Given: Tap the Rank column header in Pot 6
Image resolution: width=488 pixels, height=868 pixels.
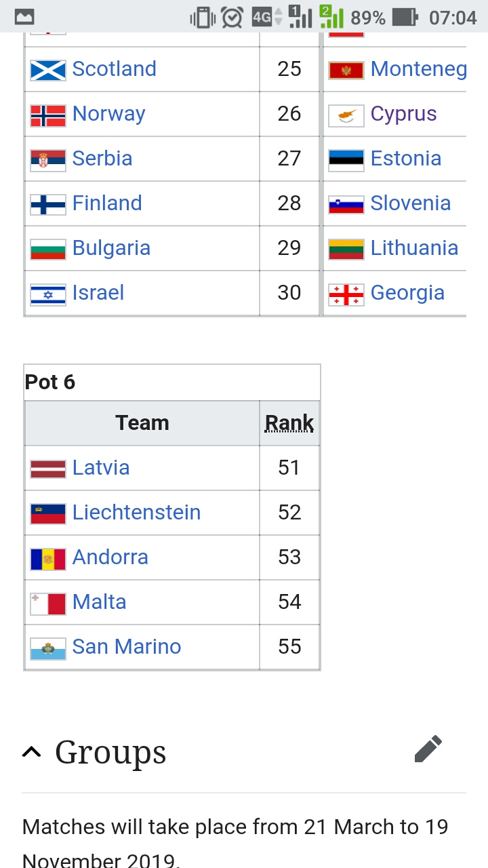Looking at the screenshot, I should 289,422.
